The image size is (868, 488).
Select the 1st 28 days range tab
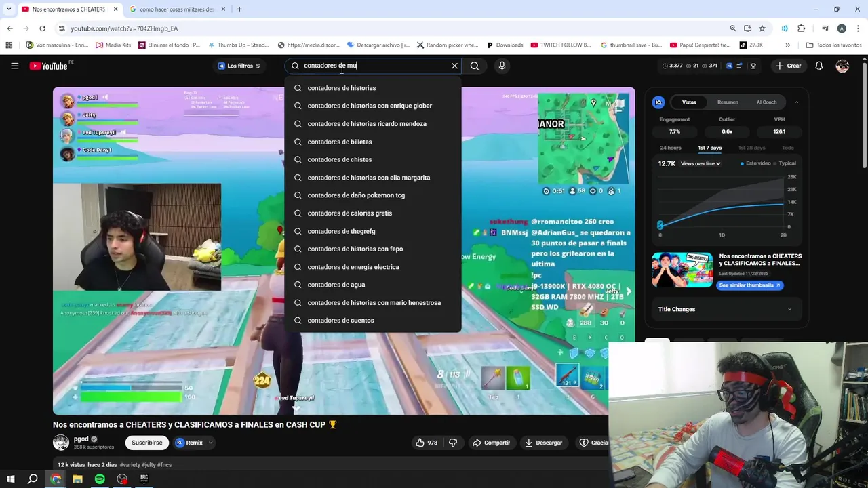(x=751, y=148)
